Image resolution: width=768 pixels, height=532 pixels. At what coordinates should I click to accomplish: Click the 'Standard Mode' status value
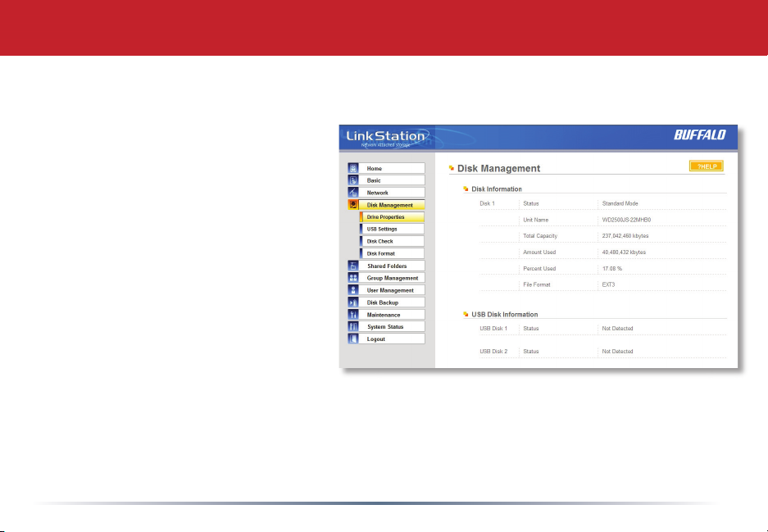(620, 203)
